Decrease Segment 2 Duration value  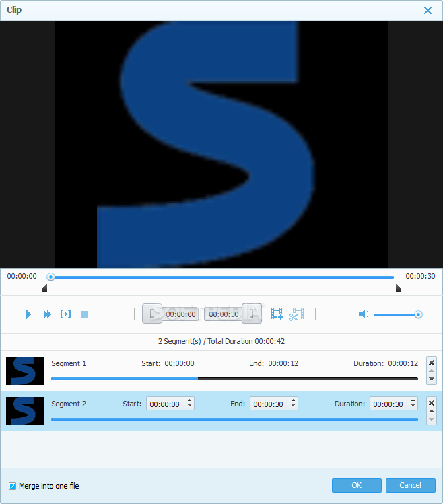click(413, 406)
